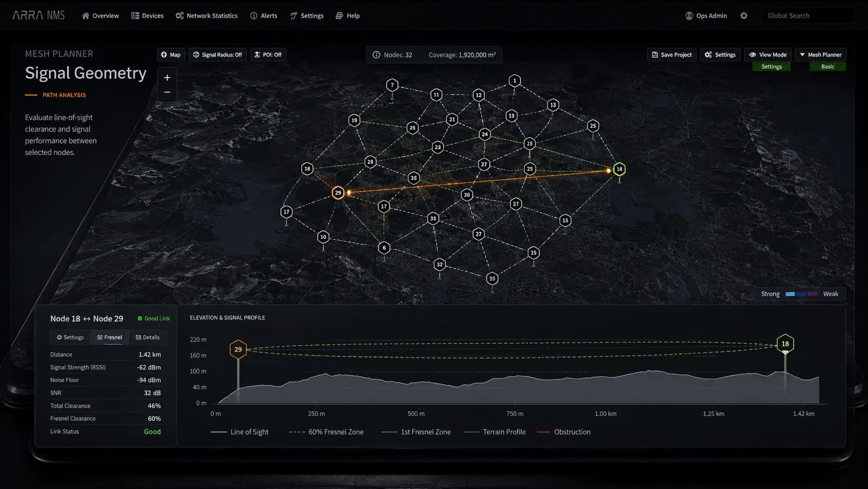
Task: Click node 29 marker in the elevation profile
Action: coord(238,349)
